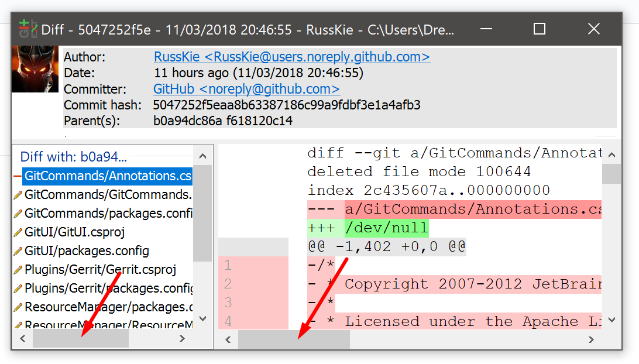Click the pencil icon beside GitCommands/GitCommands
The height and width of the screenshot is (364, 639).
[17, 195]
